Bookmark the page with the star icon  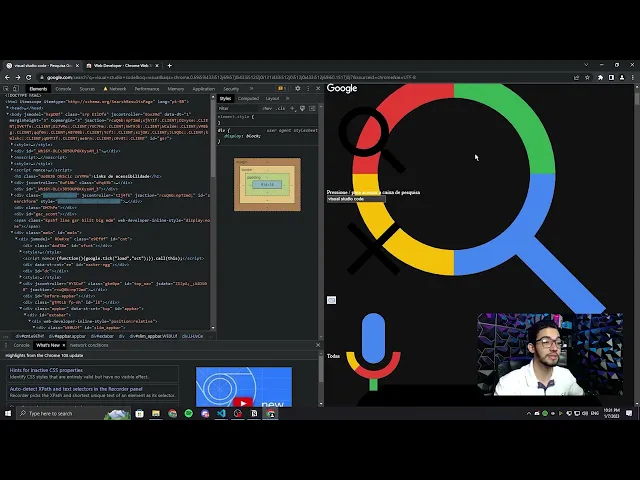[587, 77]
